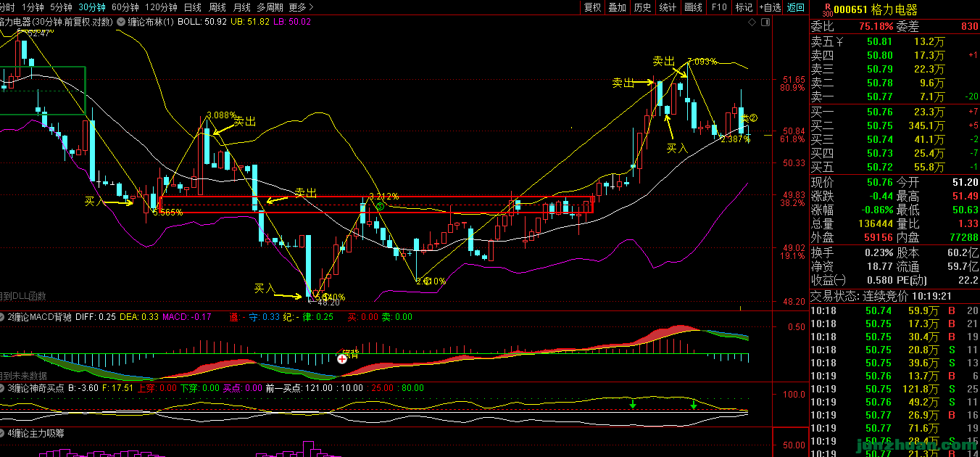The image size is (980, 457).
Task: Open F10 company information
Action: [719, 7]
